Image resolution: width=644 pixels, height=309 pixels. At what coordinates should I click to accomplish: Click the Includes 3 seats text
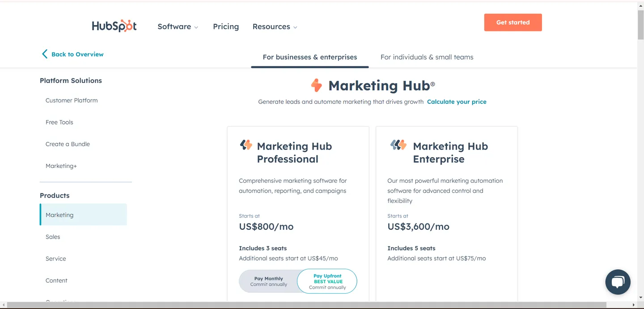pyautogui.click(x=263, y=248)
